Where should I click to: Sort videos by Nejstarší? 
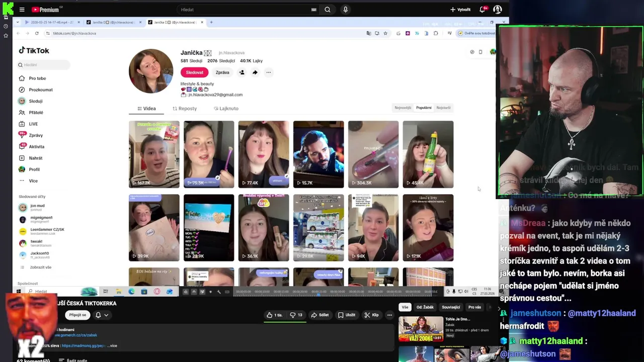(x=443, y=108)
